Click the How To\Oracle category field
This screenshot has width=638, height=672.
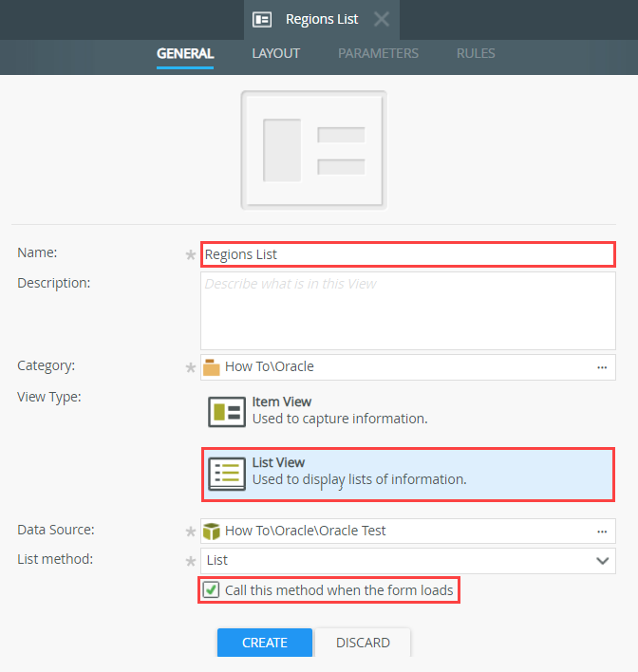[x=408, y=367]
